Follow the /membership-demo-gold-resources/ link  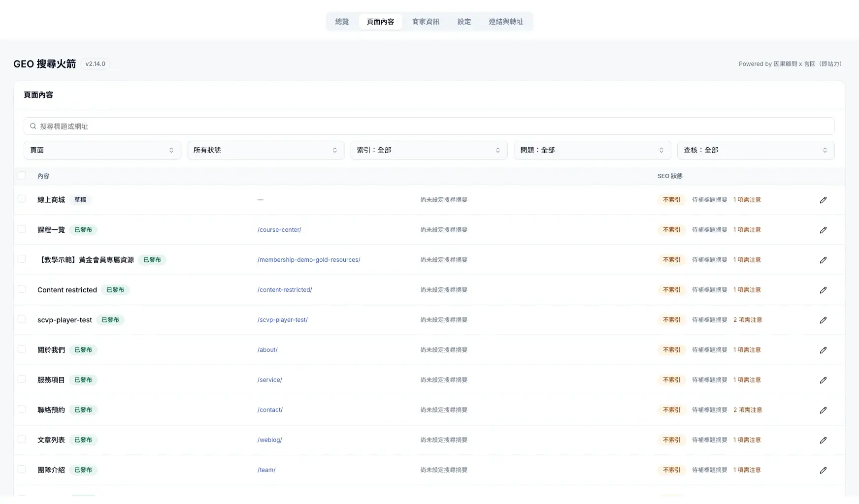pyautogui.click(x=309, y=260)
